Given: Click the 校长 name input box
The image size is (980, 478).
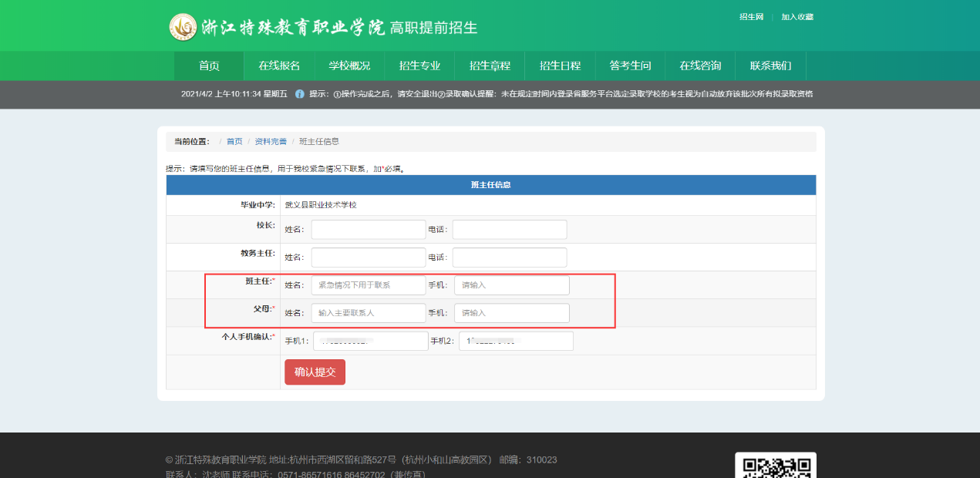Looking at the screenshot, I should coord(368,229).
